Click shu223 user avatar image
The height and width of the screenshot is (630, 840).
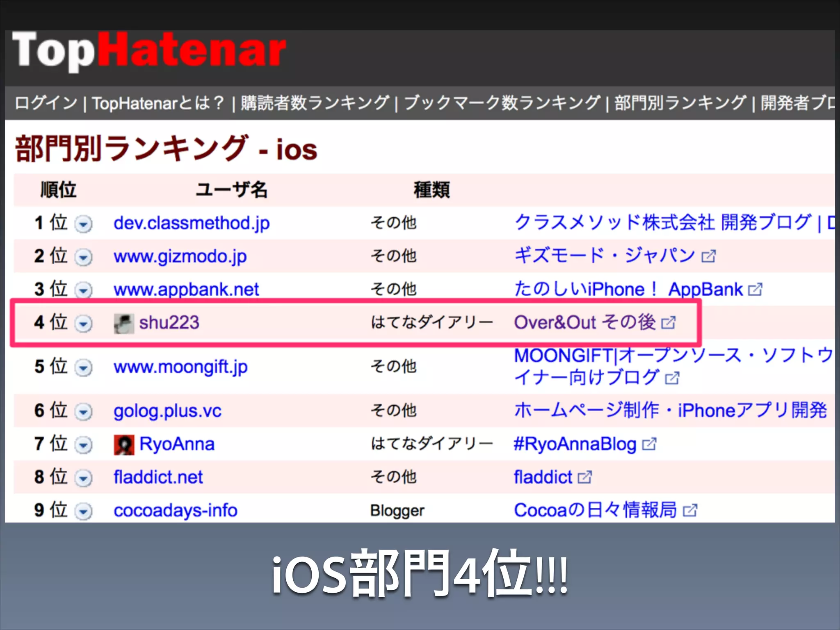pos(123,323)
